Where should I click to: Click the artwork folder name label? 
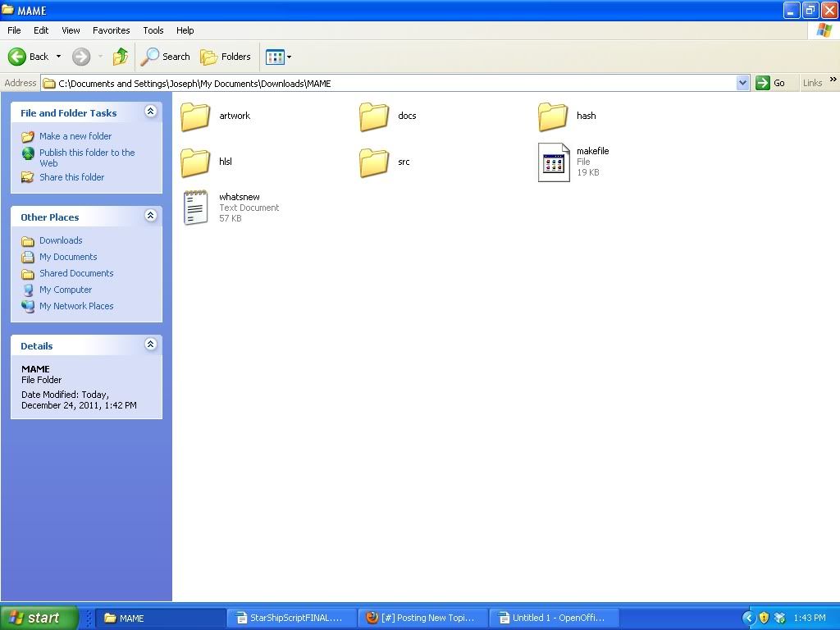(x=235, y=116)
